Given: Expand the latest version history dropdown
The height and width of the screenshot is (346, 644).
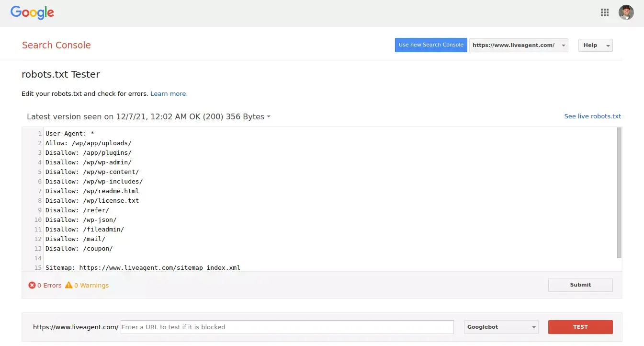Looking at the screenshot, I should point(268,116).
